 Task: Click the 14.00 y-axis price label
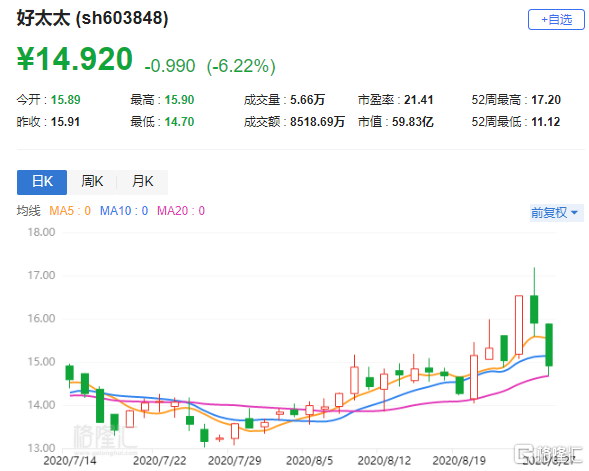click(x=41, y=405)
